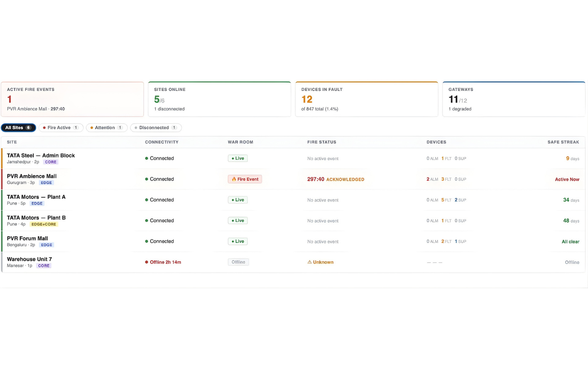Click the gray Disconnected dot in filter bar
588x368 pixels.
136,128
